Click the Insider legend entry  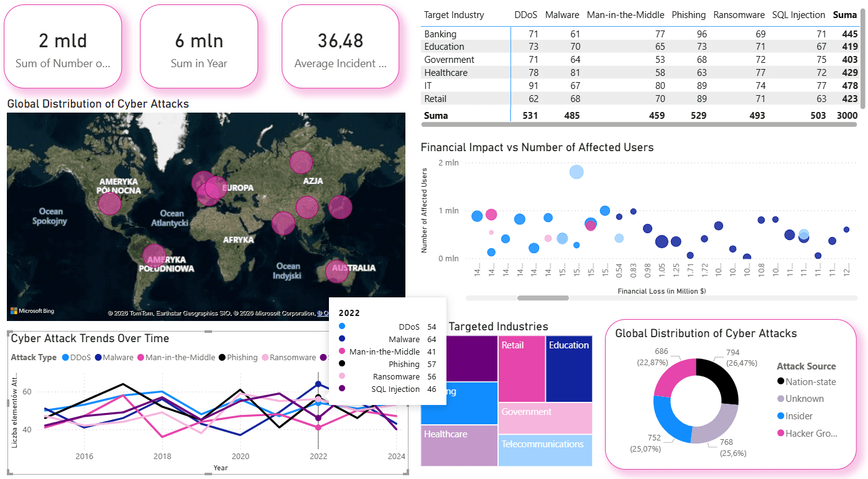tap(795, 416)
